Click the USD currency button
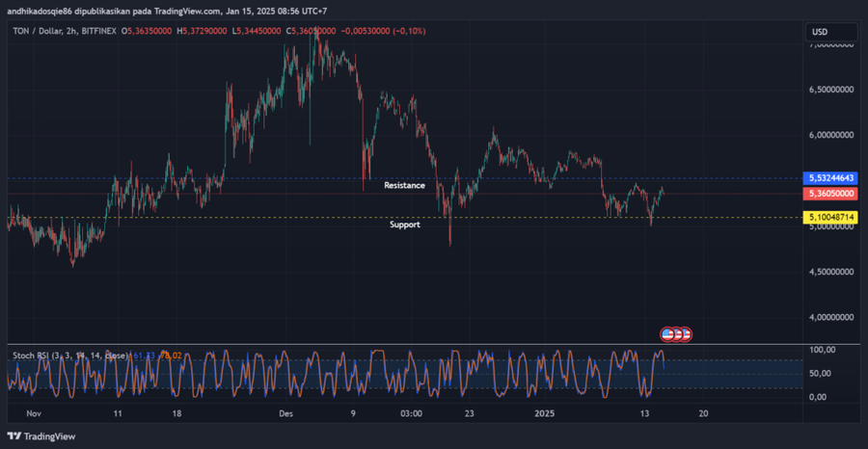Screen dimensions: 868x449 pos(831,32)
